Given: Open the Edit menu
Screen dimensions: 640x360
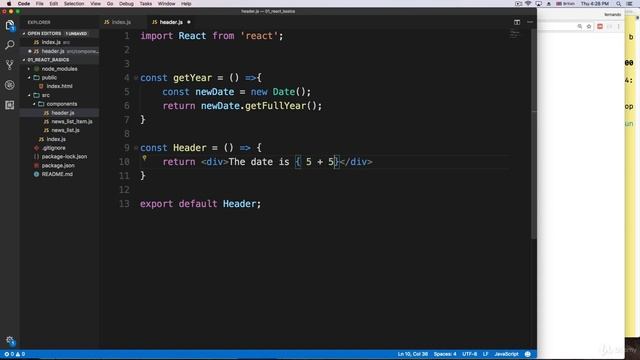Looking at the screenshot, I should tap(53, 4).
